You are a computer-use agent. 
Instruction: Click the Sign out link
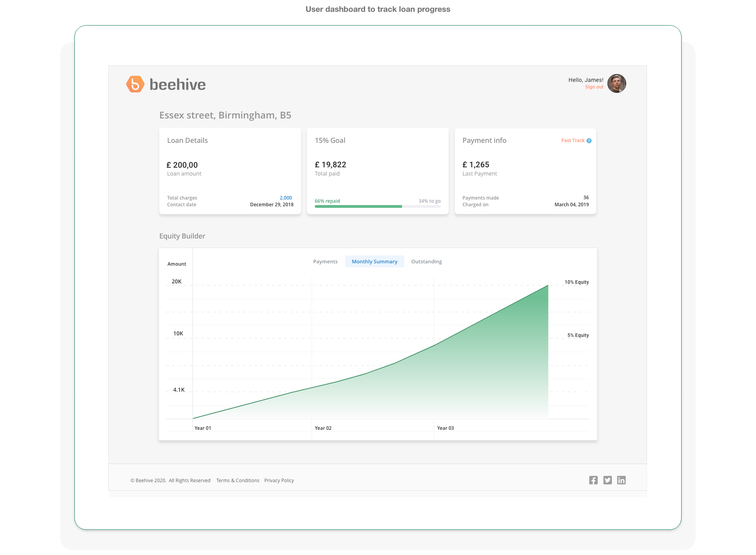[x=594, y=87]
